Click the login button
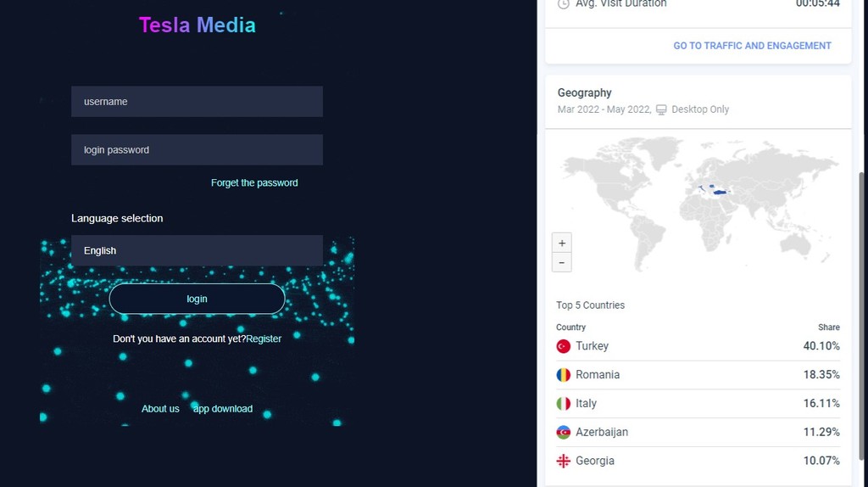This screenshot has height=487, width=868. click(197, 299)
